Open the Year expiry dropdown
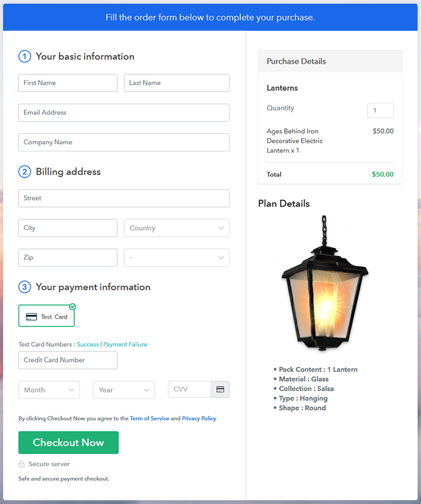 pos(124,390)
